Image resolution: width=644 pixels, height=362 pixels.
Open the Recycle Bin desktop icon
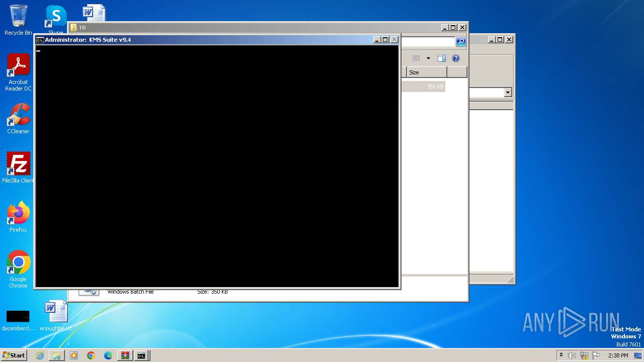pos(18,20)
